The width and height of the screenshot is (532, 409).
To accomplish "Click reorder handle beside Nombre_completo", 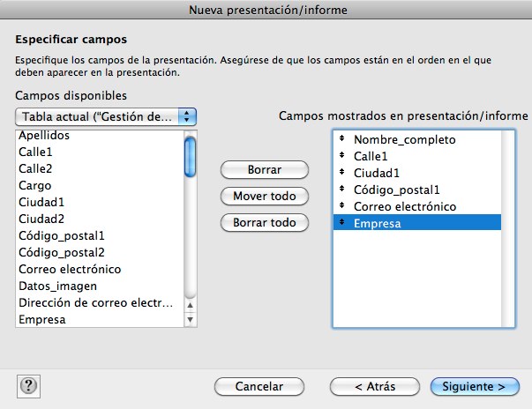I will (342, 138).
